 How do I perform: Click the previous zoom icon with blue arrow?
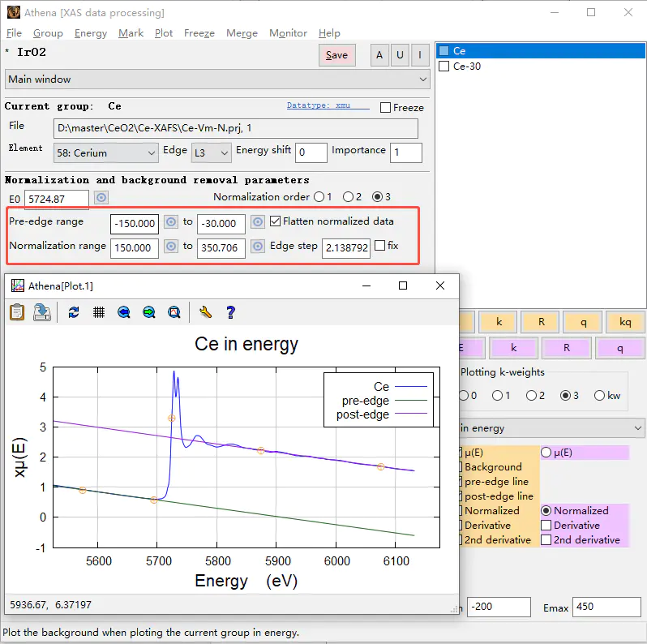(124, 312)
